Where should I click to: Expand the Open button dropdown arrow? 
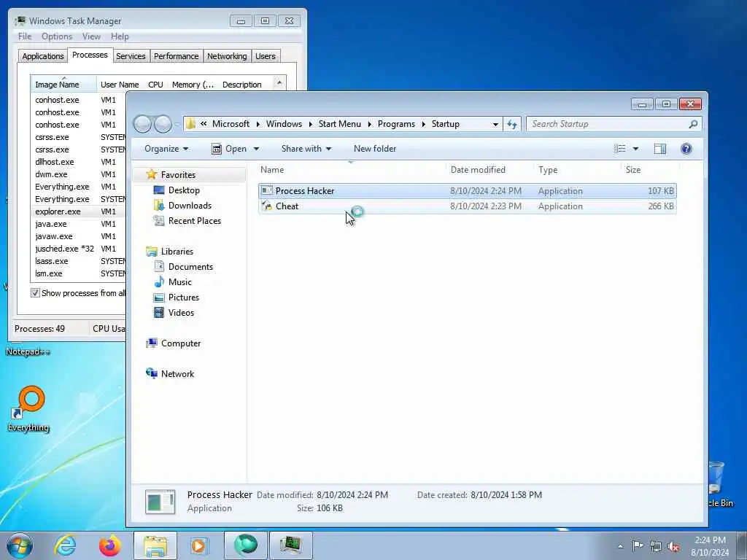tap(256, 149)
